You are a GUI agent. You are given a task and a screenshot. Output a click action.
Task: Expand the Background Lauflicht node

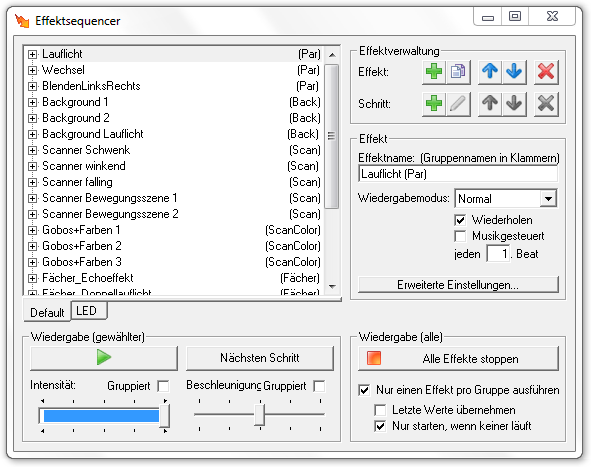point(33,134)
